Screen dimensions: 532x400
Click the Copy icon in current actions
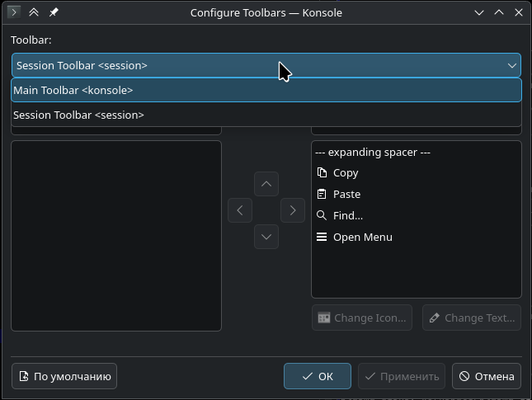(x=322, y=173)
